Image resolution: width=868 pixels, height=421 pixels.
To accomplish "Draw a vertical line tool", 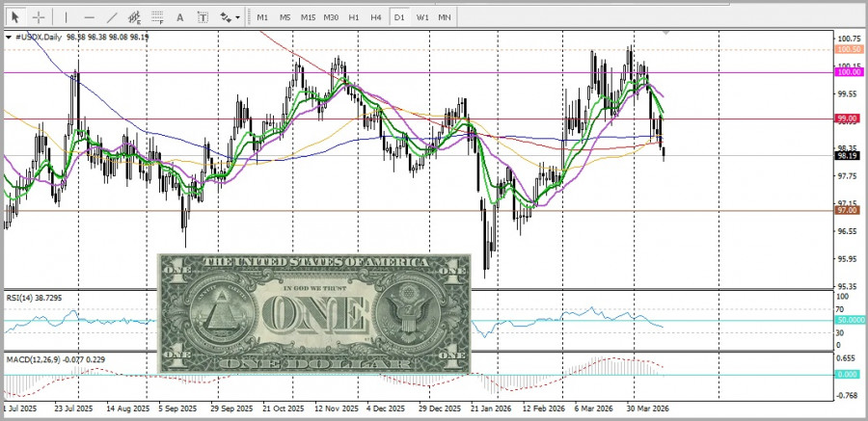I will [66, 17].
